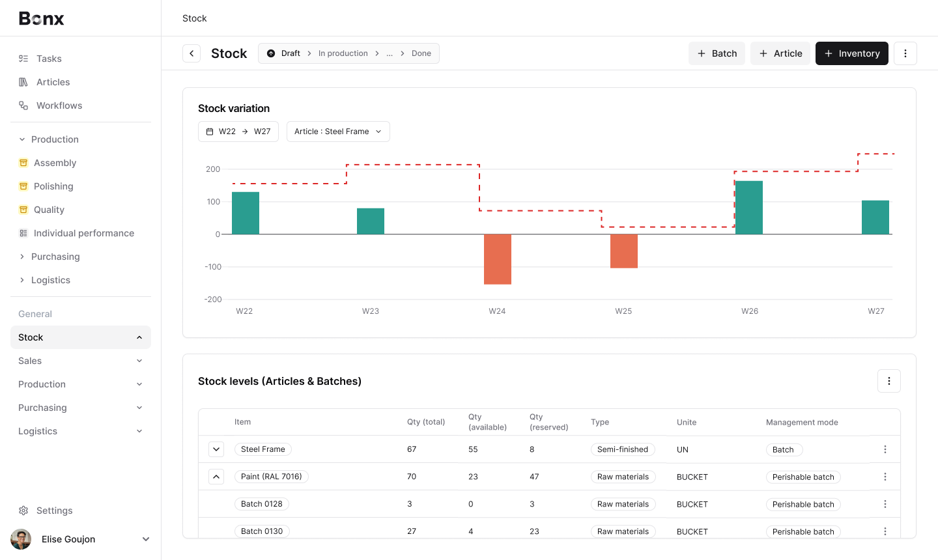Image resolution: width=938 pixels, height=560 pixels.
Task: Open Tasks in the sidebar
Action: point(49,59)
